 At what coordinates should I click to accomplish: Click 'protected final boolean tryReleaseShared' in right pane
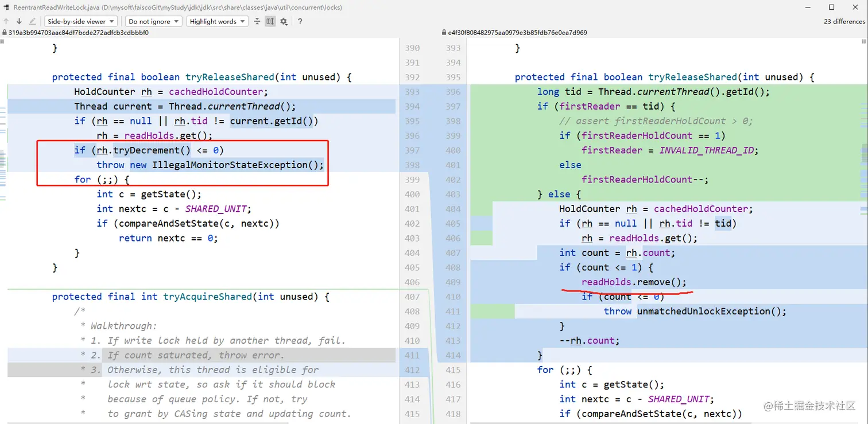[665, 77]
